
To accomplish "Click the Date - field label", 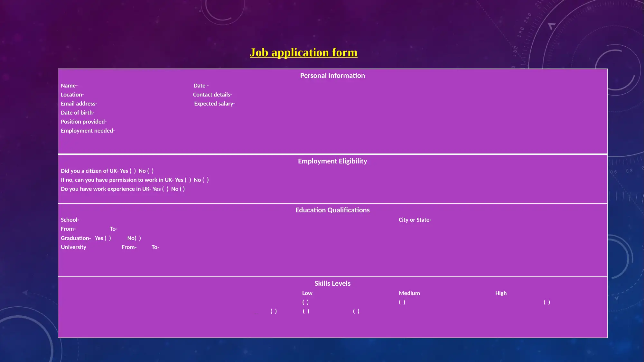I will [x=201, y=86].
